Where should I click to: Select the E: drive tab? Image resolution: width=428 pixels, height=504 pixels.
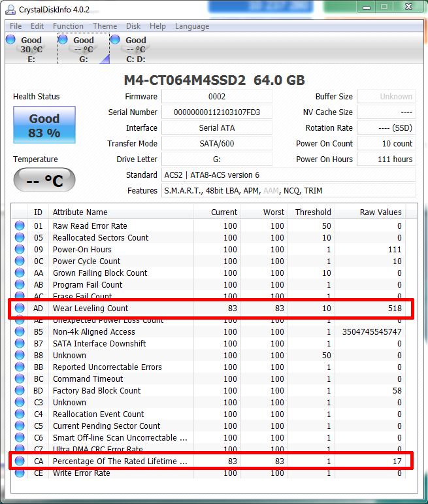coord(31,49)
